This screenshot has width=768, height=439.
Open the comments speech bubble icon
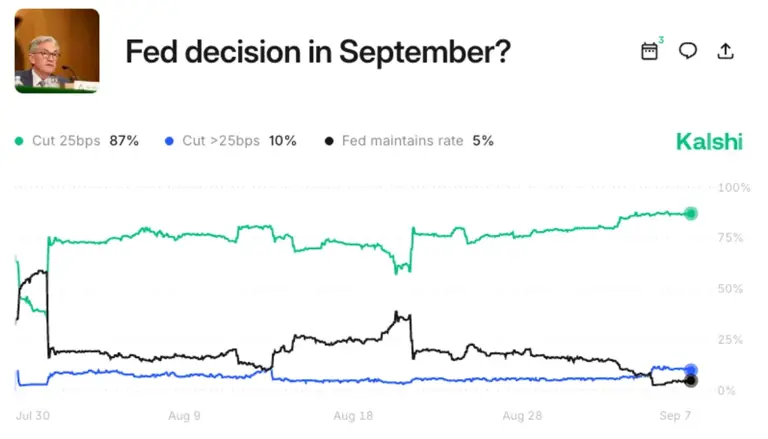pos(688,50)
